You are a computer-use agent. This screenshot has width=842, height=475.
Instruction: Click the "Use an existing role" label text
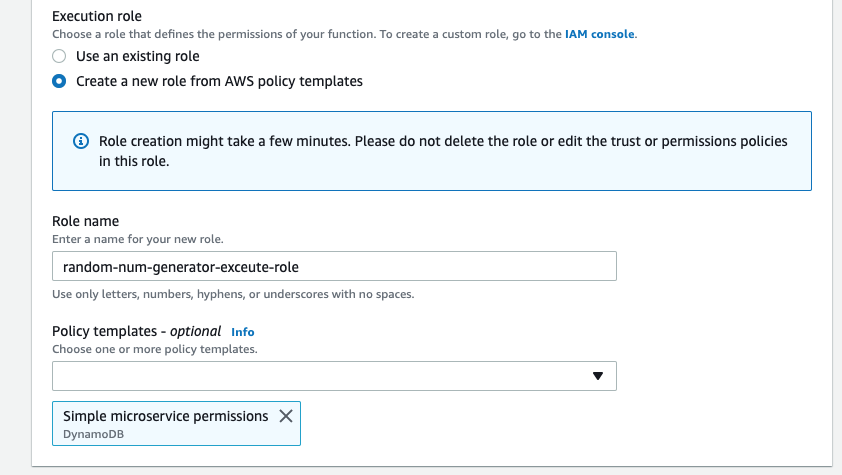point(138,56)
